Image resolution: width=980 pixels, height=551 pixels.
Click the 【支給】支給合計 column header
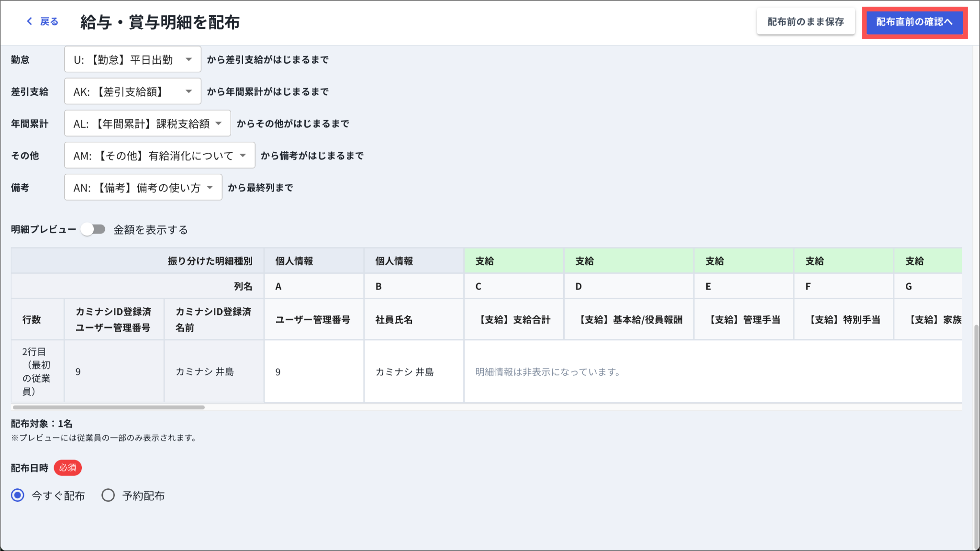point(514,320)
